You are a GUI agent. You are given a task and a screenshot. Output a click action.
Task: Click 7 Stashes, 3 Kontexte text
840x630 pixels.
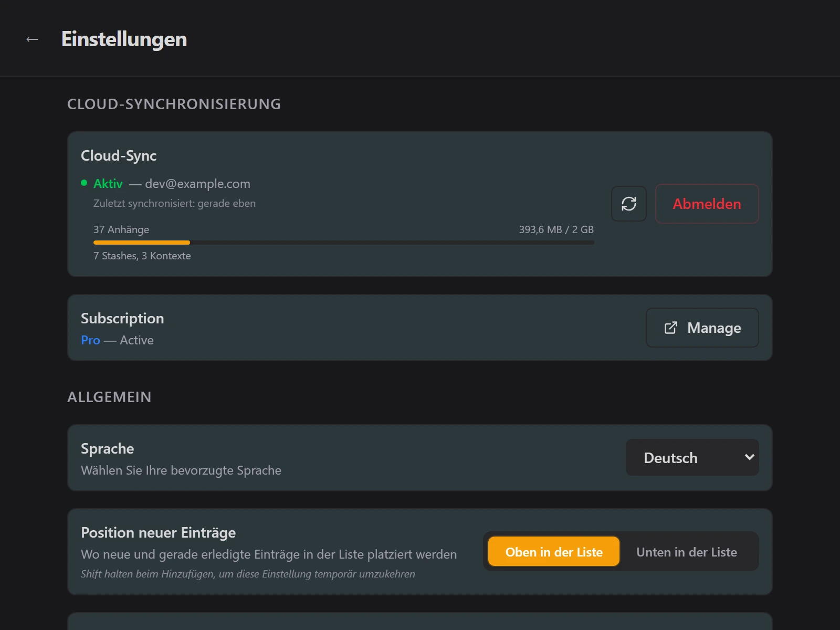[142, 256]
